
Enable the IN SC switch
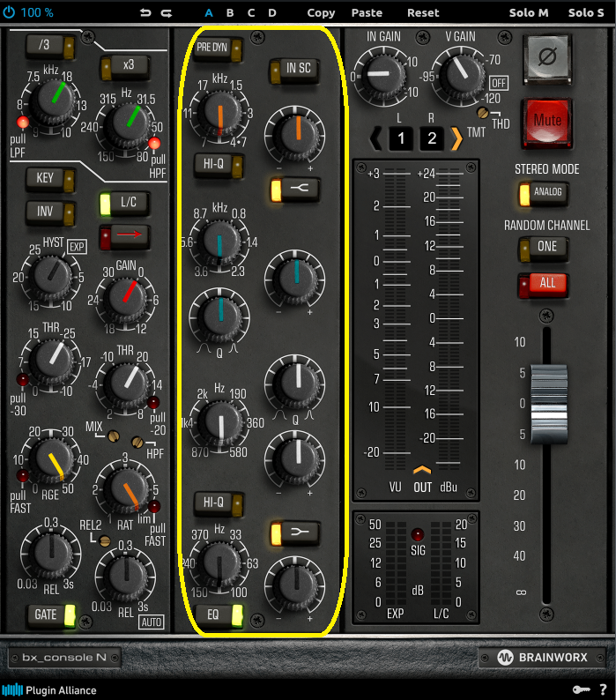[294, 70]
